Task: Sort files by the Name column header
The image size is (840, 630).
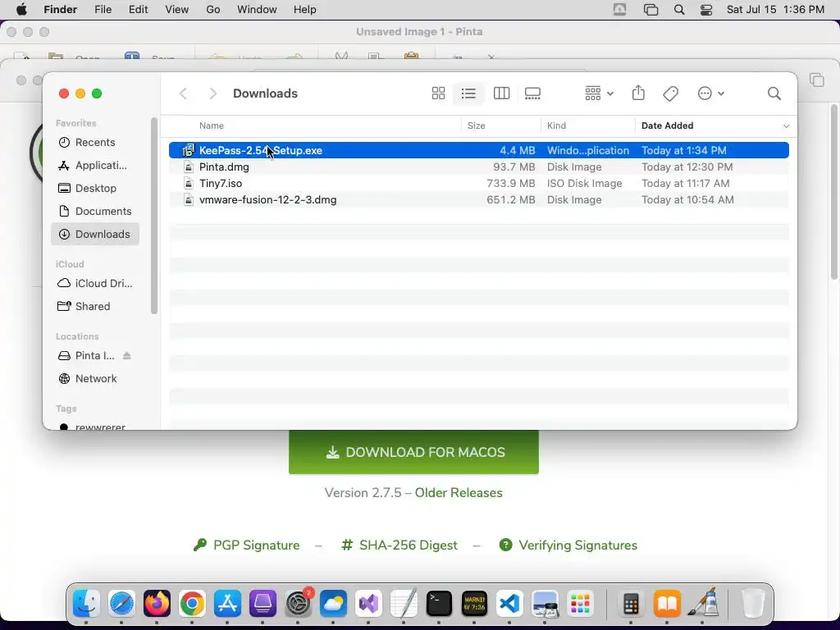Action: [211, 126]
